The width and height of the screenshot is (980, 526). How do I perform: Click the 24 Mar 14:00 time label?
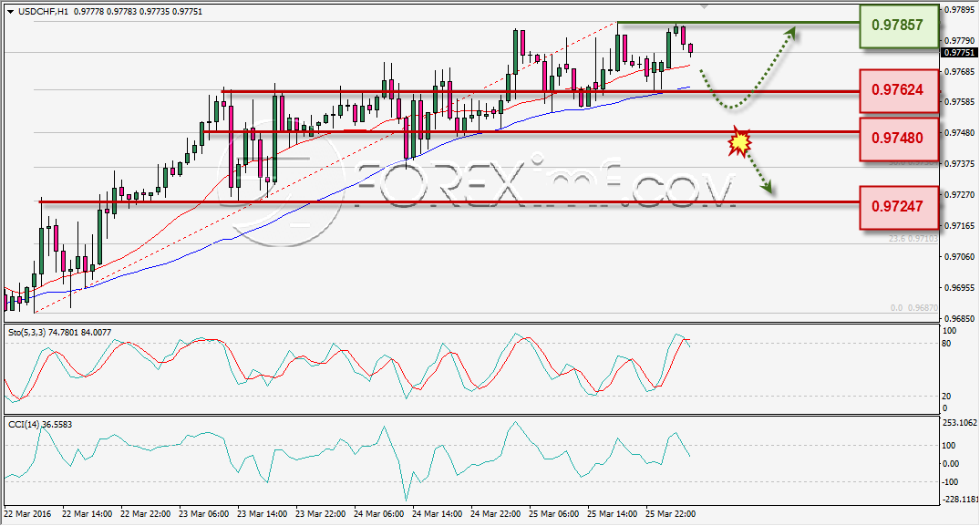[437, 514]
